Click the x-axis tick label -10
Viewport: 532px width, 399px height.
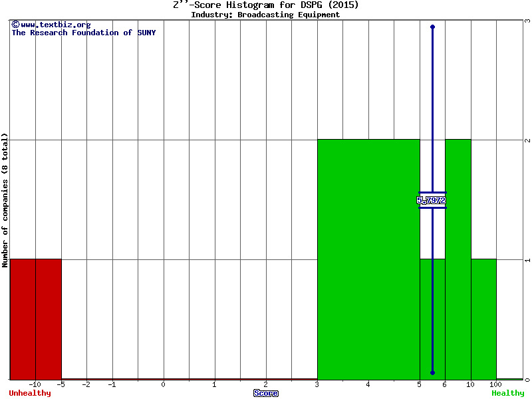(35, 384)
